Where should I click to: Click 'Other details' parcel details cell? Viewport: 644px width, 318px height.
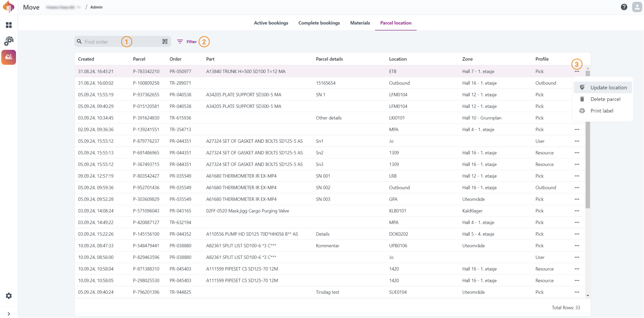click(x=328, y=118)
